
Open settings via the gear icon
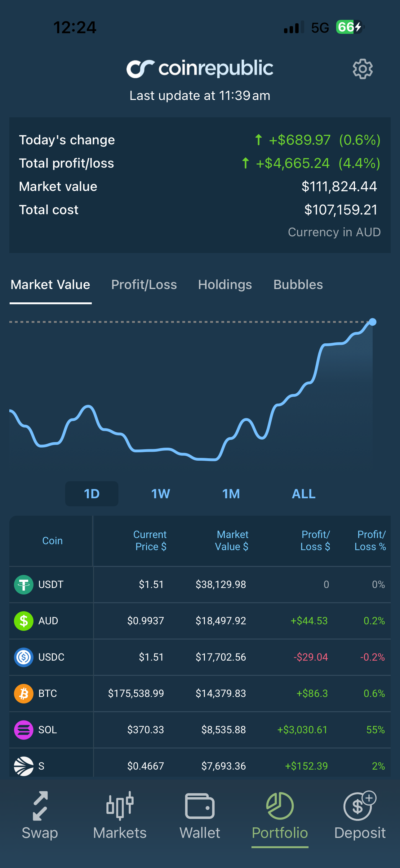pos(362,69)
